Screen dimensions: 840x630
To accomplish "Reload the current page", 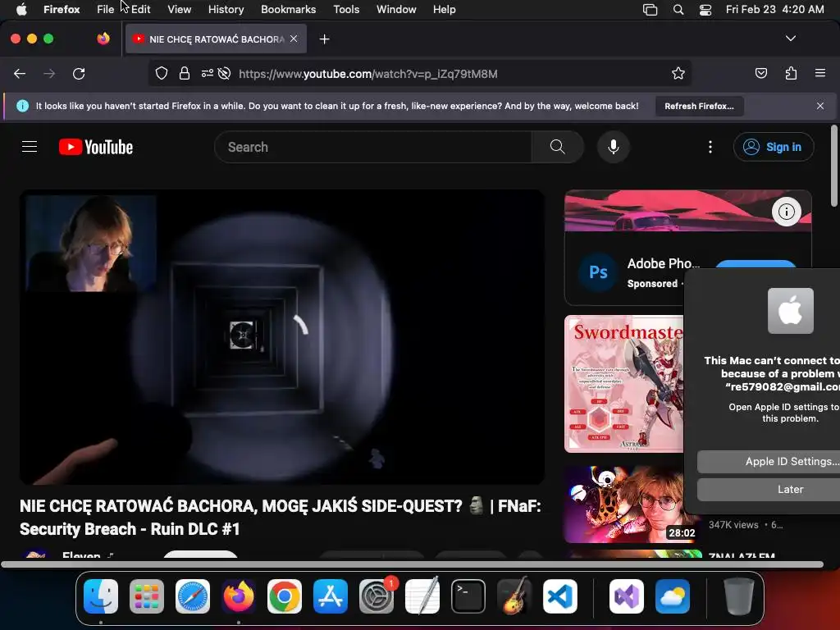I will point(79,73).
